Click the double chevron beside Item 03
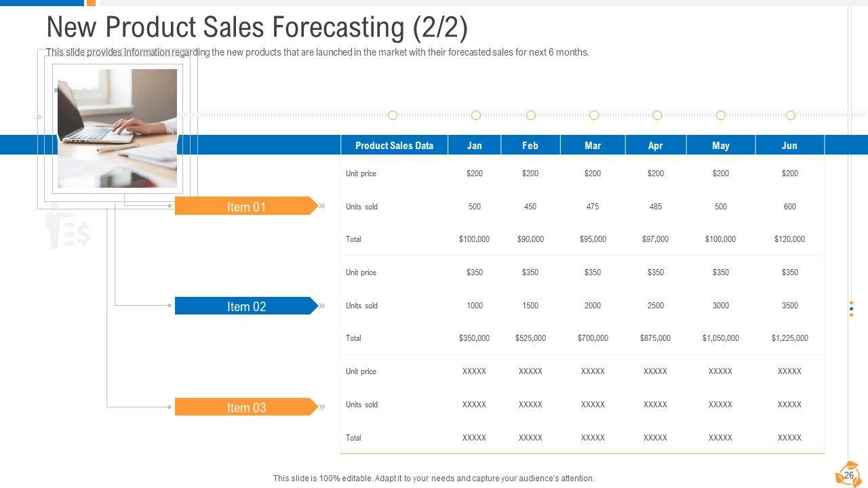This screenshot has height=488, width=868. click(x=322, y=407)
